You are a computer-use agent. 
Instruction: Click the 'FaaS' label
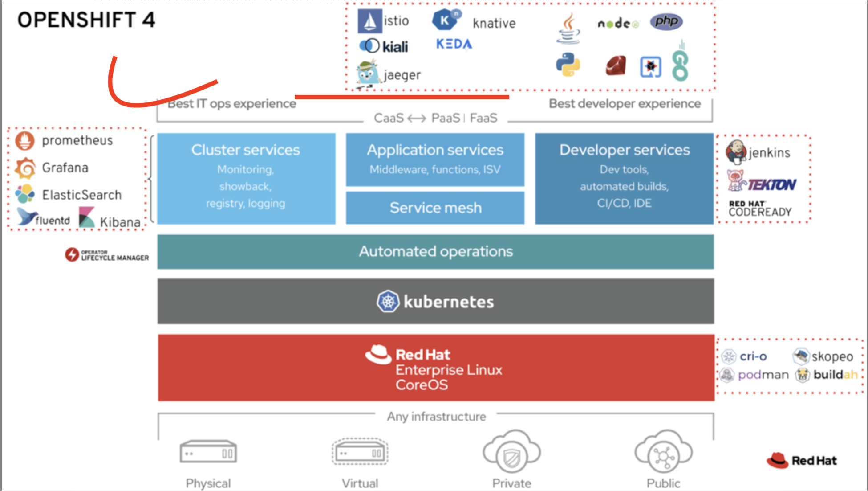(x=483, y=118)
